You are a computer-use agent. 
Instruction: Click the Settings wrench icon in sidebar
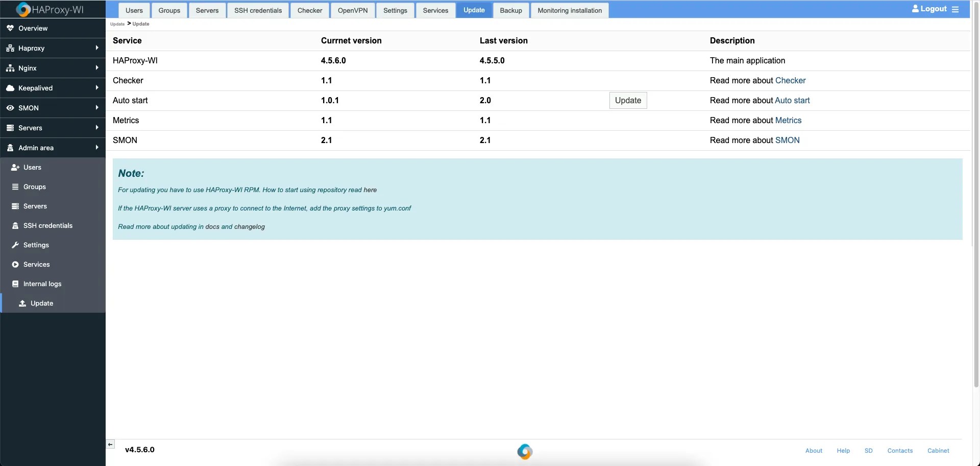tap(15, 245)
